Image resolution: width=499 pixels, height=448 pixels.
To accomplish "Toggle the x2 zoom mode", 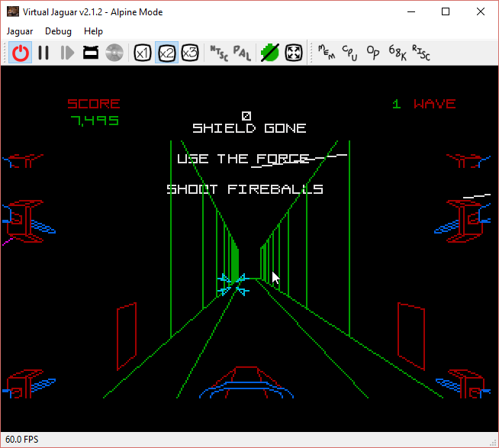I will click(x=166, y=53).
